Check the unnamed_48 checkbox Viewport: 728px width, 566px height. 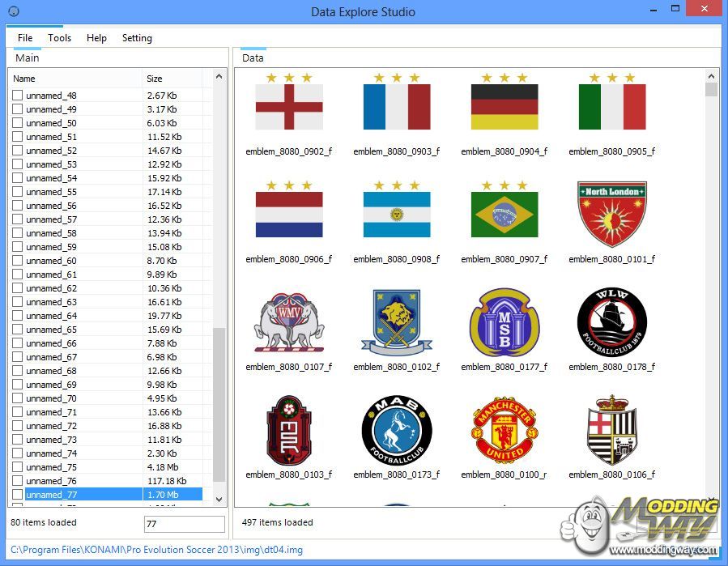tap(17, 96)
